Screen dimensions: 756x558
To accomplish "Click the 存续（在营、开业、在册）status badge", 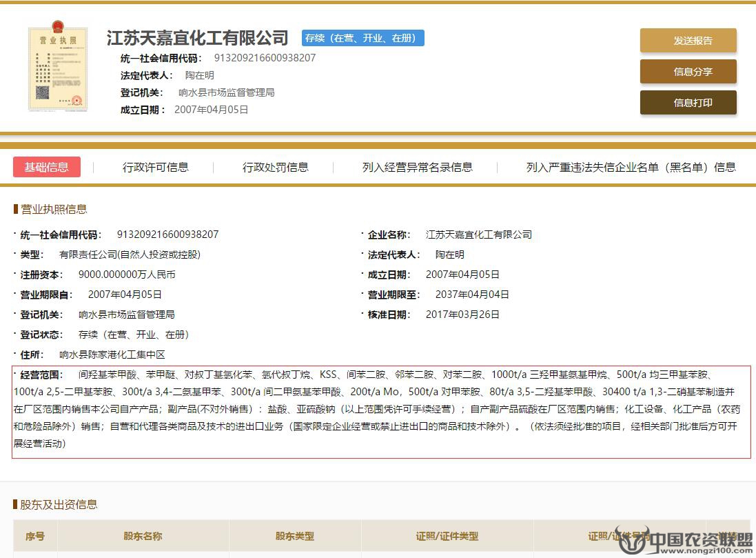I will (x=362, y=38).
